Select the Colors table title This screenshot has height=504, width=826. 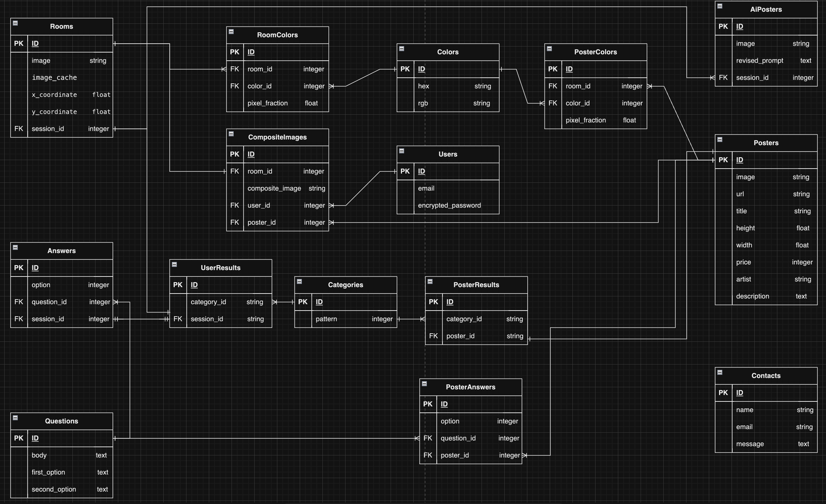click(448, 52)
